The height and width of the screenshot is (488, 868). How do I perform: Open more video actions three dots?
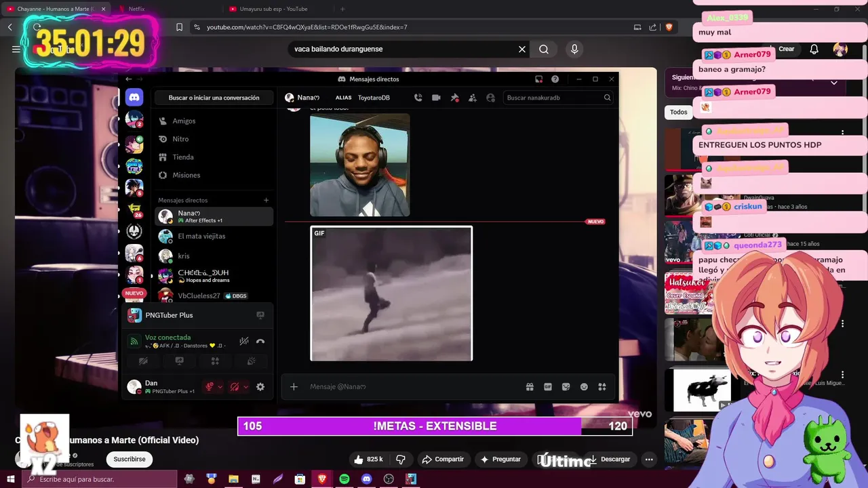[x=649, y=459]
